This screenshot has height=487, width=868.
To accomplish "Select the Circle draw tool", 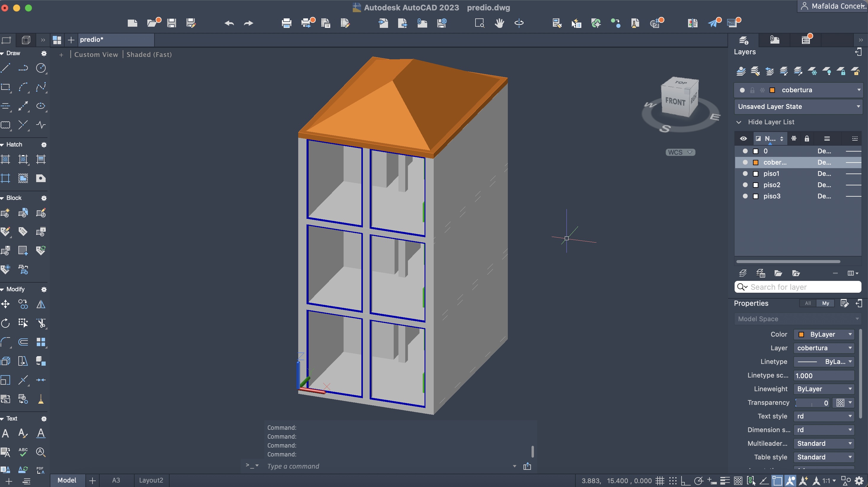I will [x=41, y=69].
